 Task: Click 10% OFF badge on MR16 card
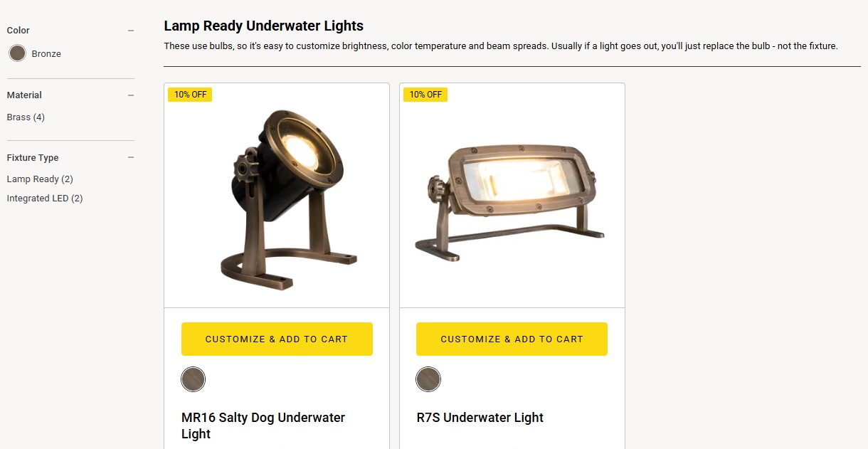pyautogui.click(x=190, y=95)
